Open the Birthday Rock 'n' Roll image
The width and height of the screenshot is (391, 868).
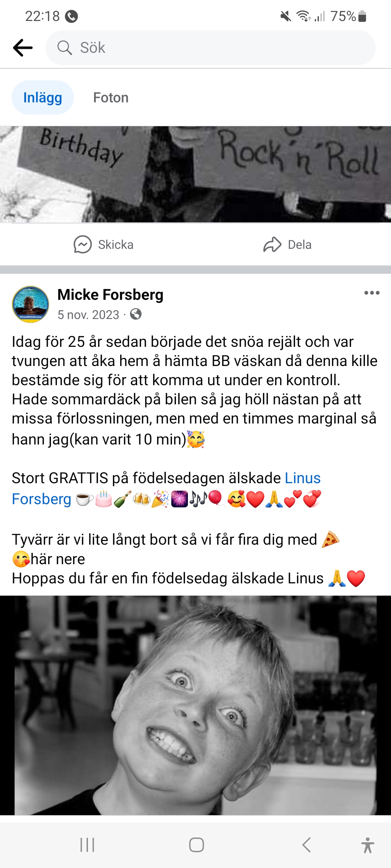[x=195, y=174]
